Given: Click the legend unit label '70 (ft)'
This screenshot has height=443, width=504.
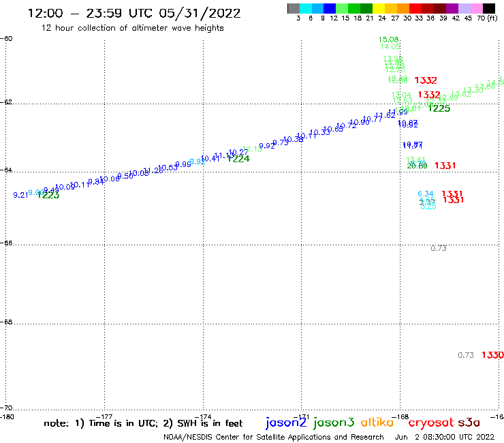Looking at the screenshot, I should click(x=487, y=18).
